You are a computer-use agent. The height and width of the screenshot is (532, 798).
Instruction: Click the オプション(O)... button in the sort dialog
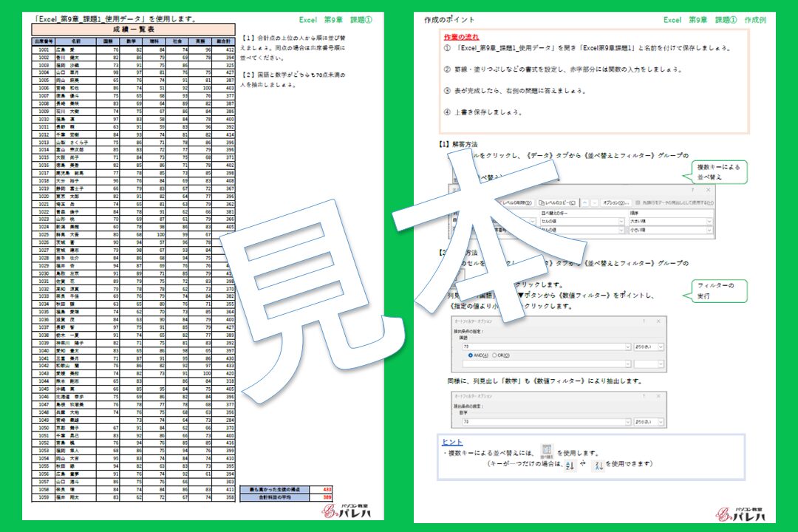click(616, 202)
